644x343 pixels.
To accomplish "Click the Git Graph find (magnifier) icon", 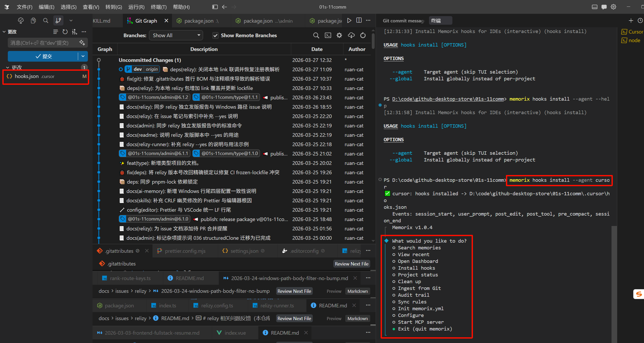I will [316, 35].
